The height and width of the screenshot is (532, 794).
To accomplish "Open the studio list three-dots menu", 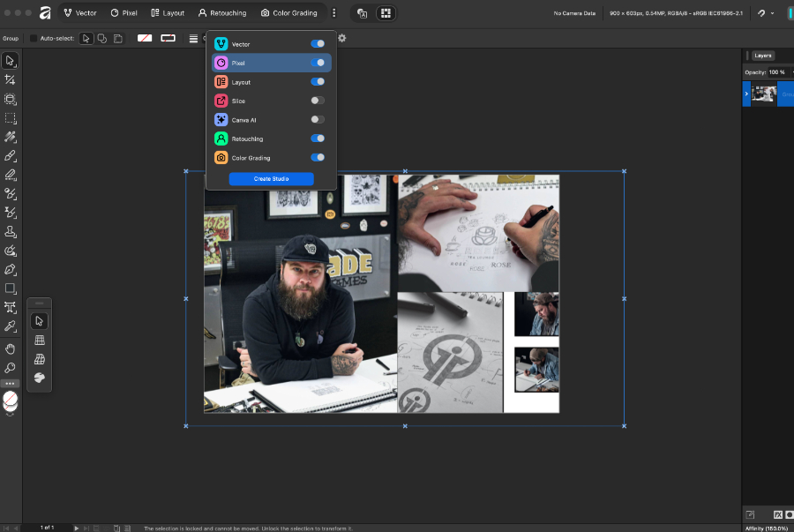I will (x=333, y=13).
